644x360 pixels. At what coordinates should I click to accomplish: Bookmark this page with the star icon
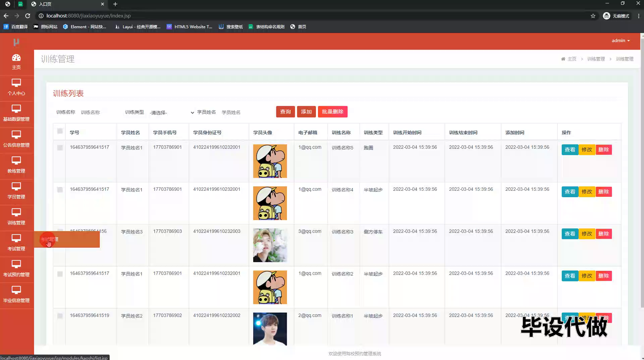pyautogui.click(x=593, y=16)
